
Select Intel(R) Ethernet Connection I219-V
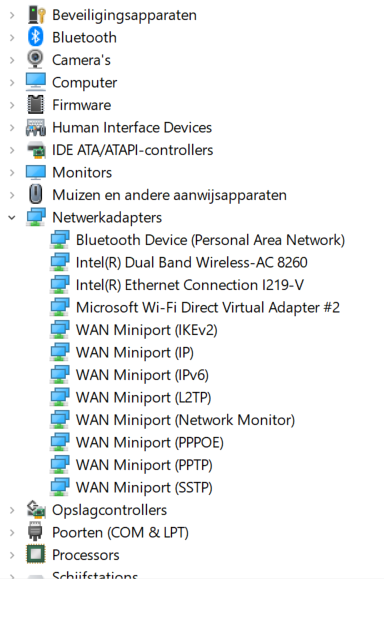[190, 285]
